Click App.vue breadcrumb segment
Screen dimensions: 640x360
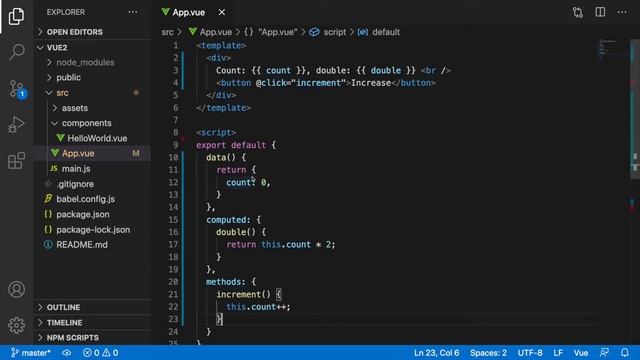211,32
